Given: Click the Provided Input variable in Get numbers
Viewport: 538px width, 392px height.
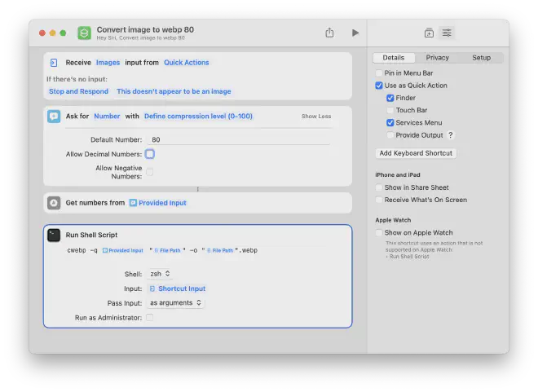Looking at the screenshot, I should [x=158, y=203].
